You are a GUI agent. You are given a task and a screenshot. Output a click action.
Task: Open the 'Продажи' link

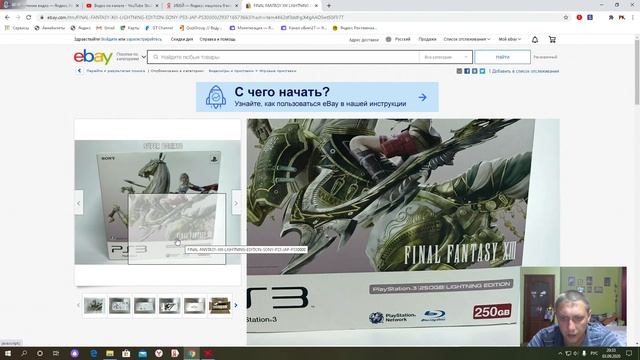click(x=427, y=39)
